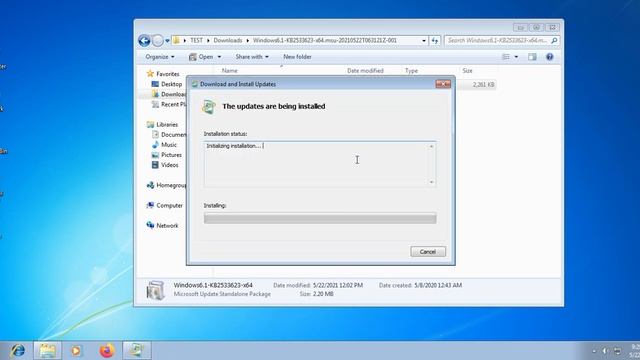This screenshot has height=360, width=640.
Task: Change the view icon in Explorer
Action: [x=506, y=57]
